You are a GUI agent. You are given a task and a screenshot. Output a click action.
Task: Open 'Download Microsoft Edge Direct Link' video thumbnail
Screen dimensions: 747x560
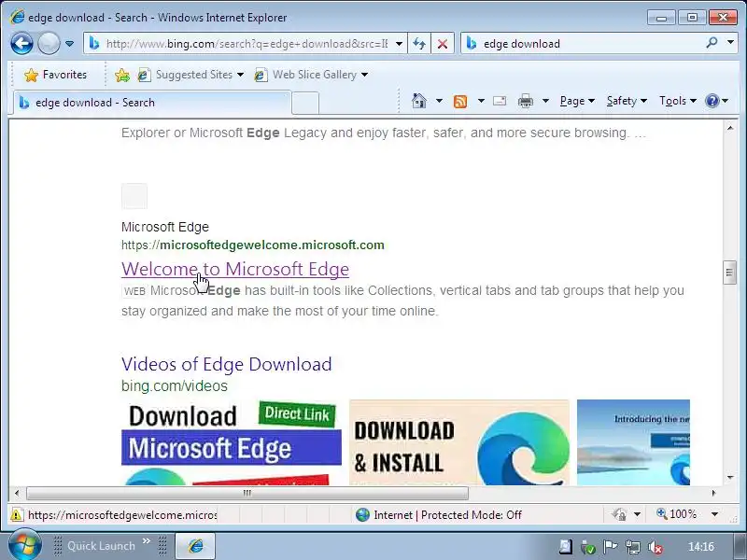point(232,442)
